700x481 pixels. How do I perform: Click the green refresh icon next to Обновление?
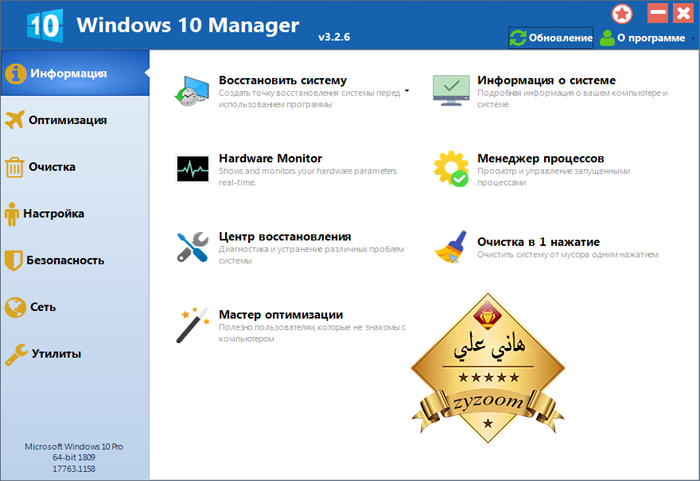tap(518, 38)
